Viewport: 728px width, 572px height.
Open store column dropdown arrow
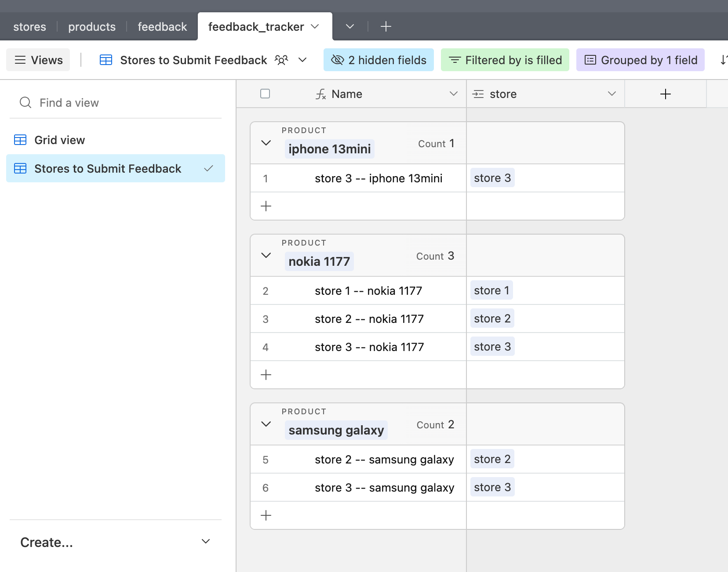[x=612, y=94]
